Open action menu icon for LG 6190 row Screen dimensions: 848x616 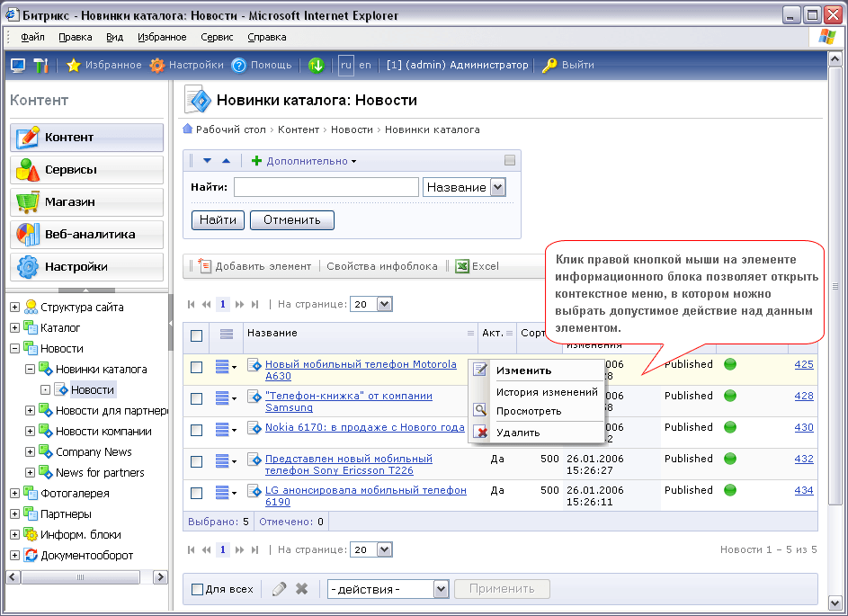pyautogui.click(x=226, y=492)
